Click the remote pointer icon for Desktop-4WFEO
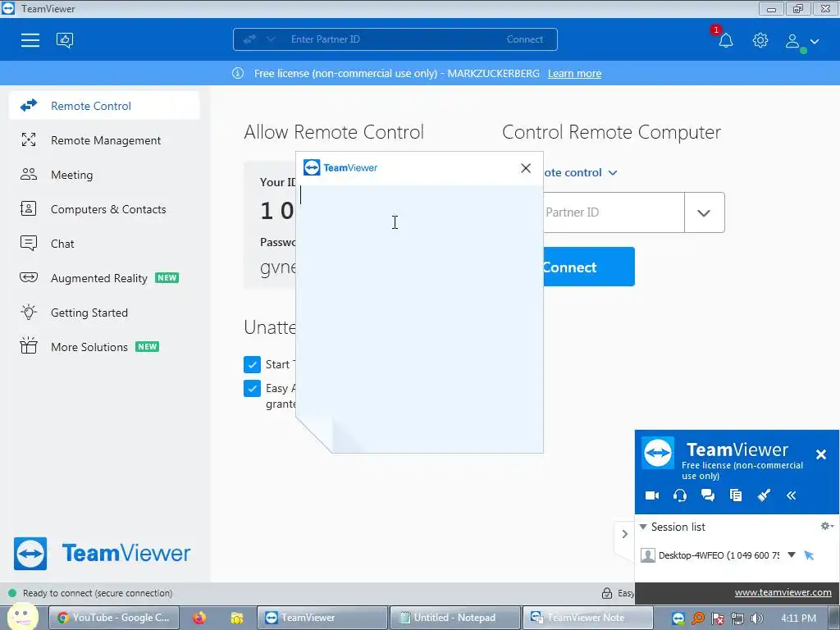840x630 pixels. [x=809, y=555]
